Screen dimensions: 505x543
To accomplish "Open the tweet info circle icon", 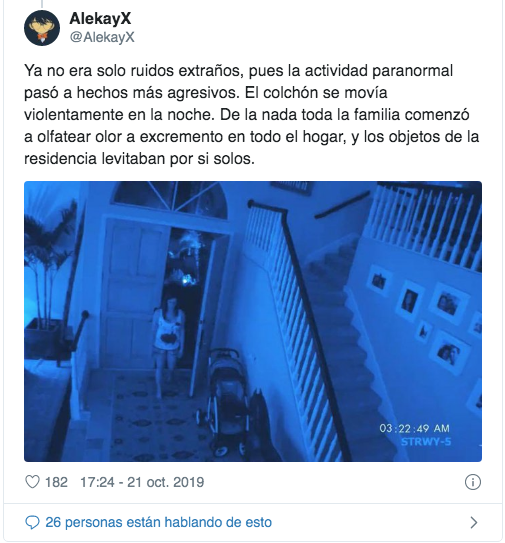I will coord(473,482).
